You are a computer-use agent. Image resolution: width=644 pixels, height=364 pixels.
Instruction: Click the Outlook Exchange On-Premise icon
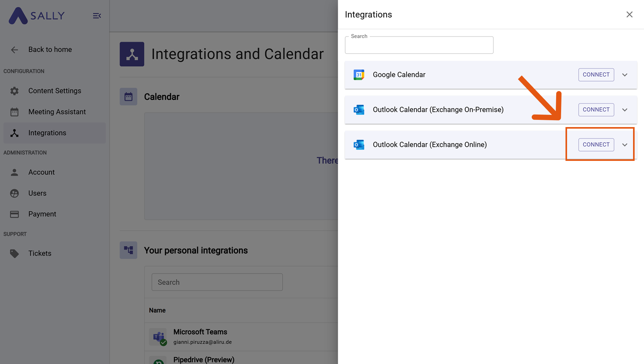coord(359,110)
